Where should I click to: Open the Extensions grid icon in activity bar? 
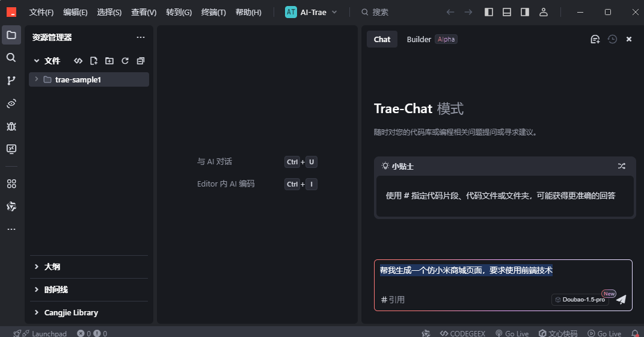pos(11,184)
